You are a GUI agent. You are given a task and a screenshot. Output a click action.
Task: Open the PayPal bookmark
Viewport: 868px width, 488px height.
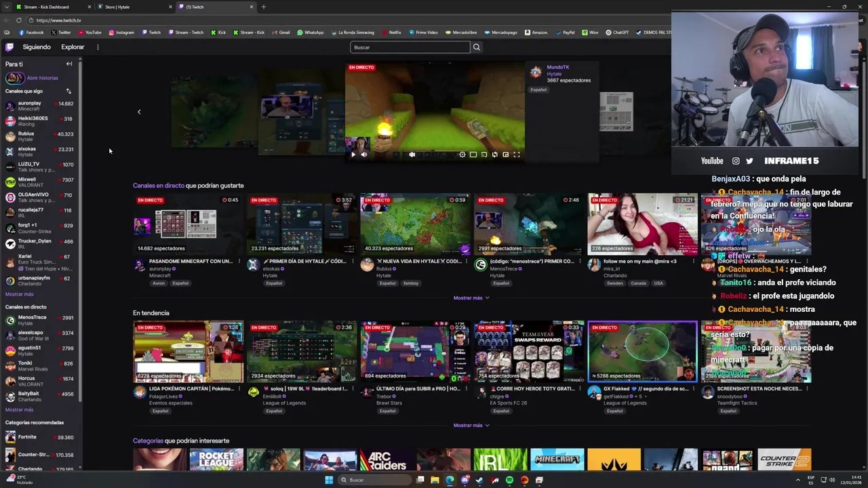tap(565, 33)
